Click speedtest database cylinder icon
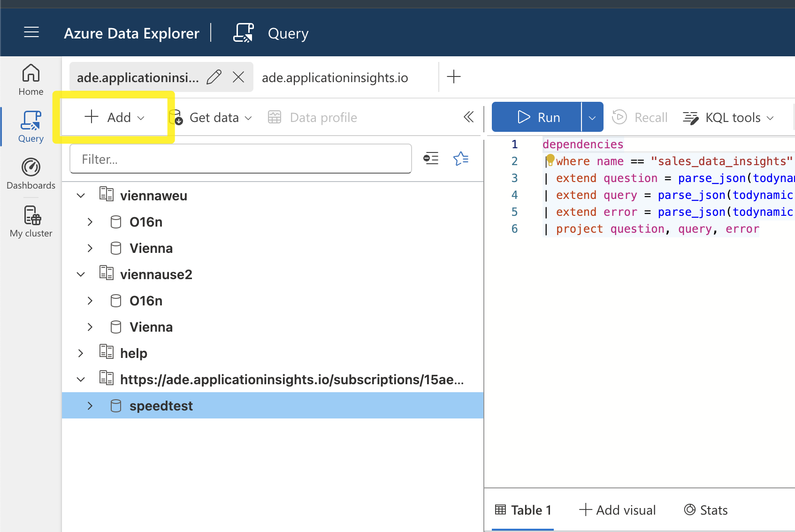795x532 pixels. (x=116, y=406)
